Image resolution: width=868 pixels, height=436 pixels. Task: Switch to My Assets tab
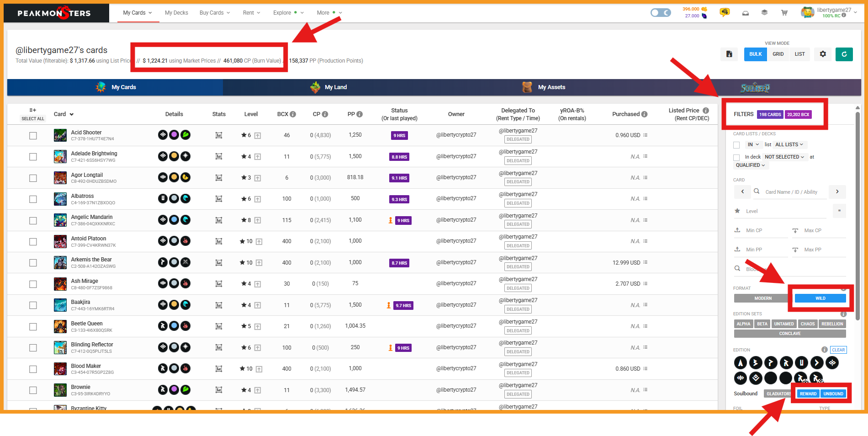544,87
